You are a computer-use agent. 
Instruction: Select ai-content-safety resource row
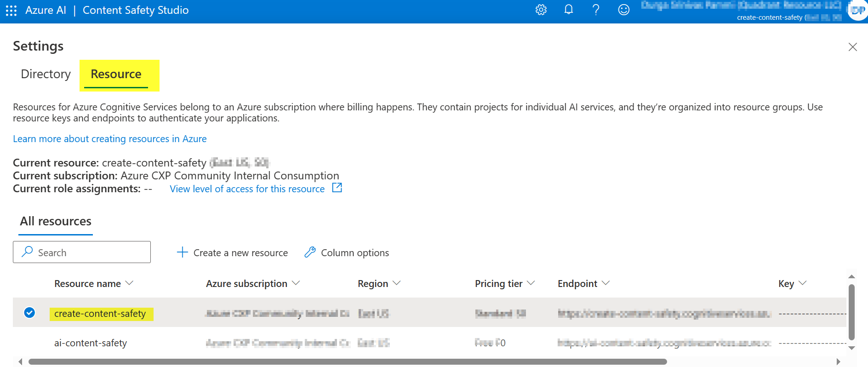[x=429, y=343]
